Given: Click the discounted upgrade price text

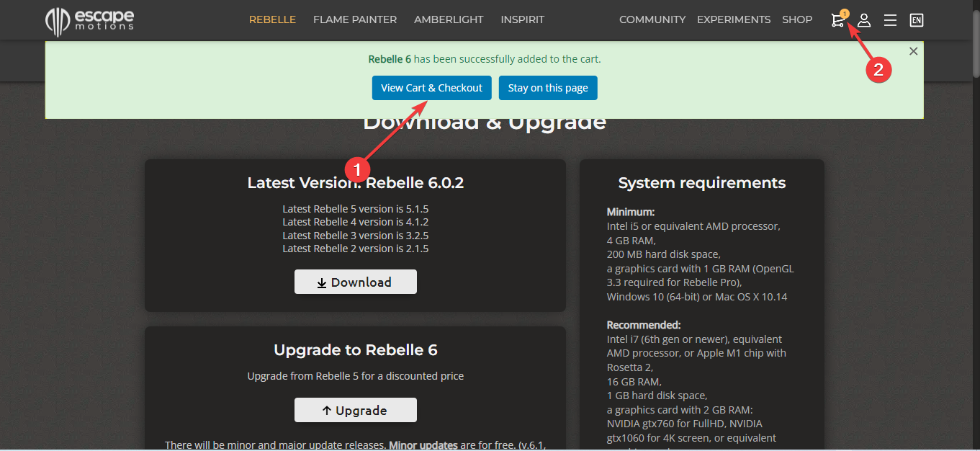Looking at the screenshot, I should pyautogui.click(x=356, y=376).
